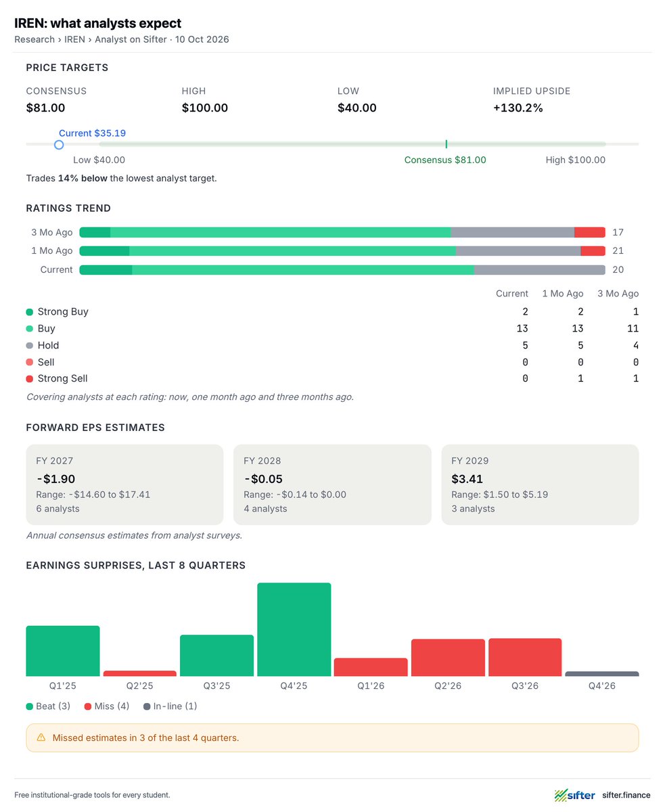Select the Sell legend color dot
665x812 pixels.
pos(30,362)
